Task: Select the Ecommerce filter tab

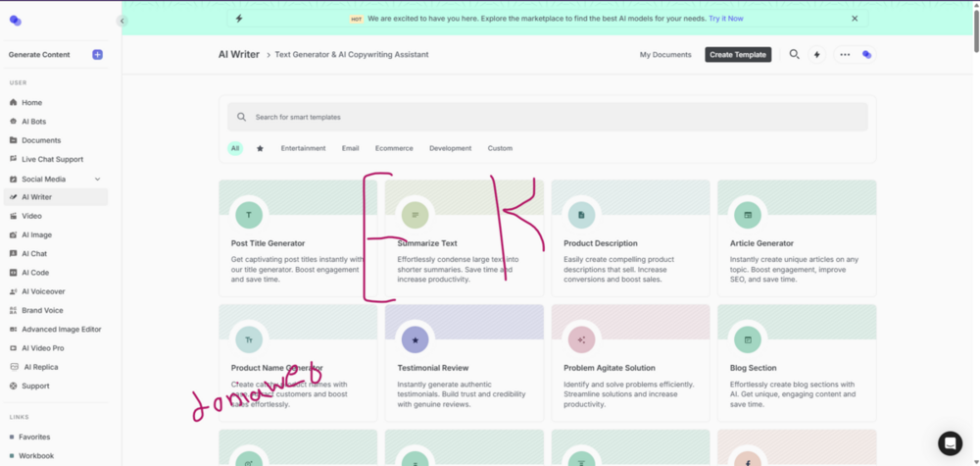Action: 394,149
